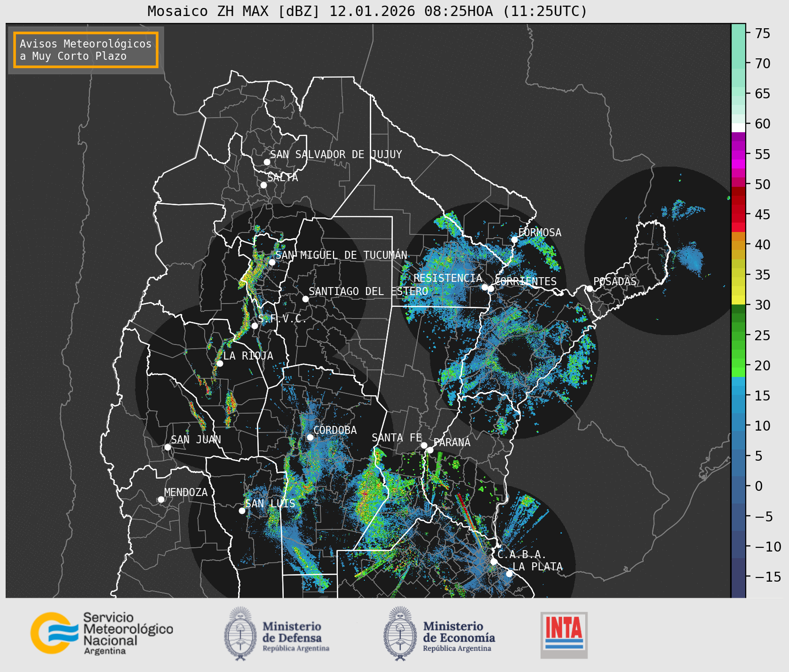Screen dimensions: 789x672
Task: Select the Santa Fe city marker dot
Action: tap(424, 445)
